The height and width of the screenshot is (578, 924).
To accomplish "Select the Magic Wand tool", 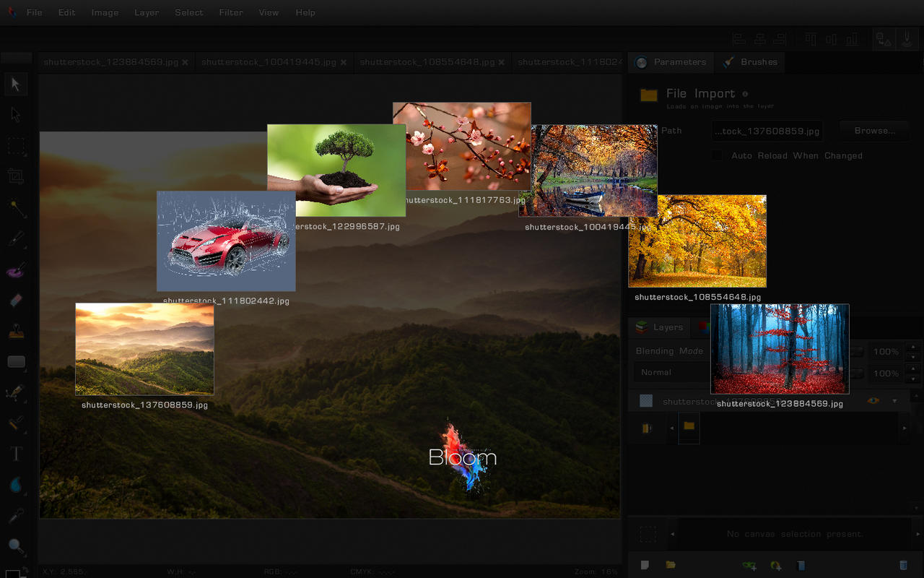I will (x=16, y=208).
